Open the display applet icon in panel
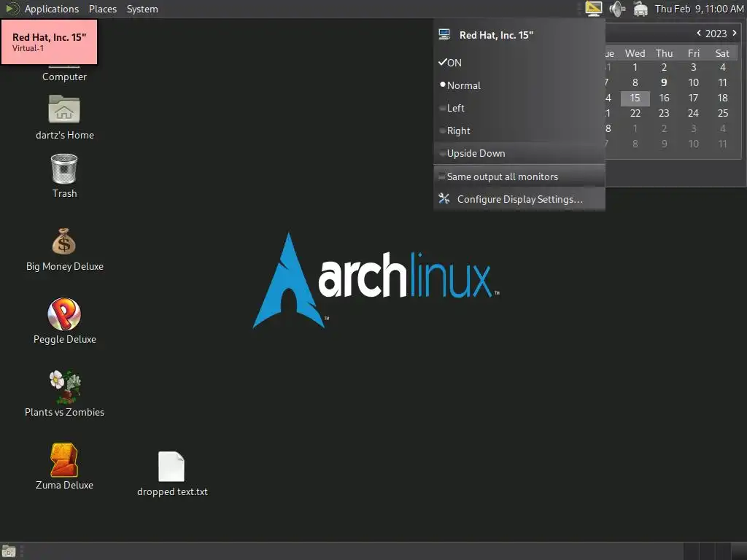Screen dimensions: 747x560 pyautogui.click(x=594, y=9)
